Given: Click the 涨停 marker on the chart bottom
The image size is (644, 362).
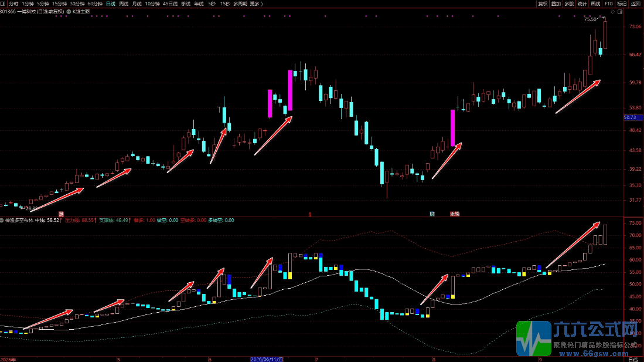Looking at the screenshot, I should [x=455, y=214].
